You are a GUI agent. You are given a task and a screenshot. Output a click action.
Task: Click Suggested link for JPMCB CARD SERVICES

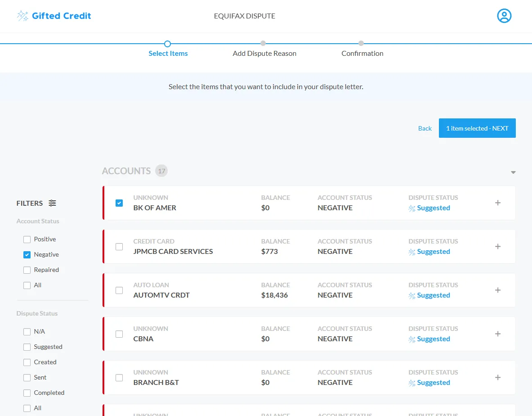pyautogui.click(x=433, y=252)
